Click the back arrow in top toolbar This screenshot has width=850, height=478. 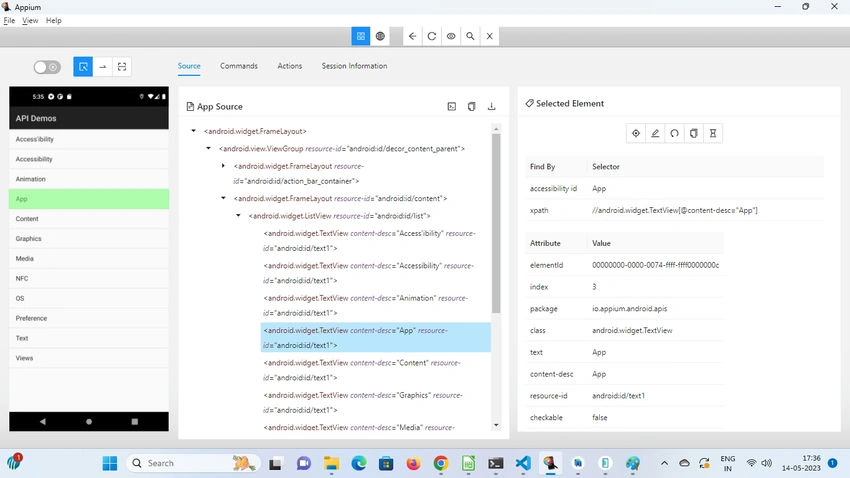tap(413, 36)
